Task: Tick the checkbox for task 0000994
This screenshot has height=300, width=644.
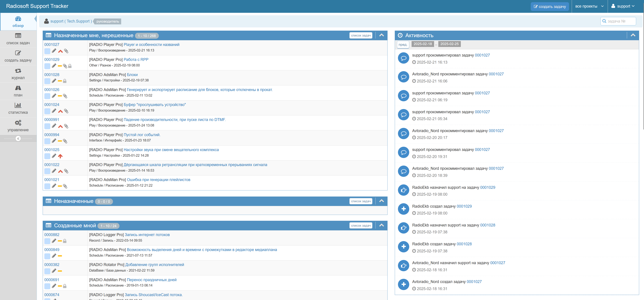Action: coord(47,141)
